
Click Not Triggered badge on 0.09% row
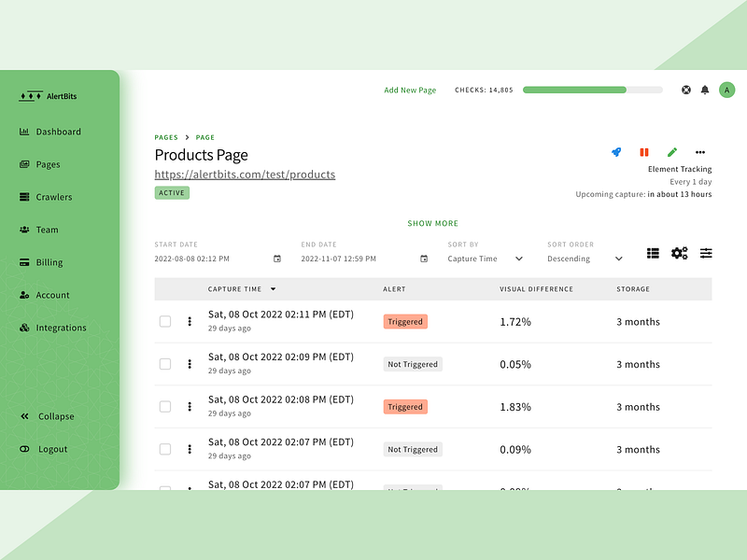point(413,450)
